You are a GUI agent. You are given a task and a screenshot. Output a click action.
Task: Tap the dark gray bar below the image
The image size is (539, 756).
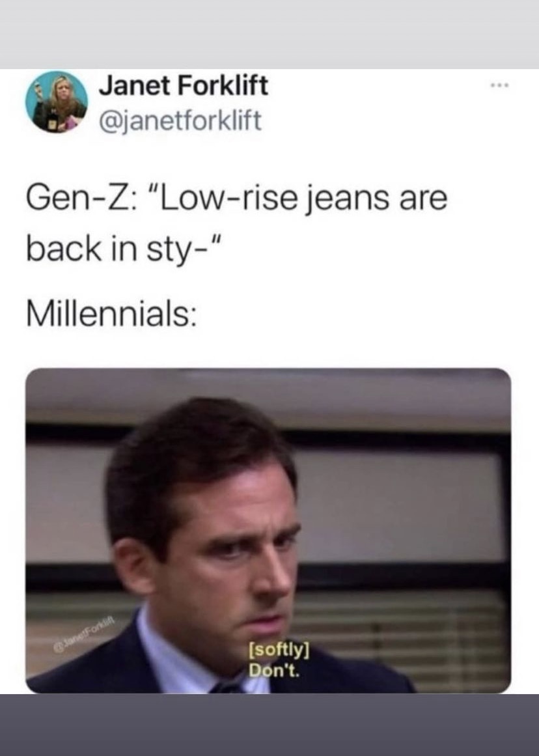click(x=269, y=725)
